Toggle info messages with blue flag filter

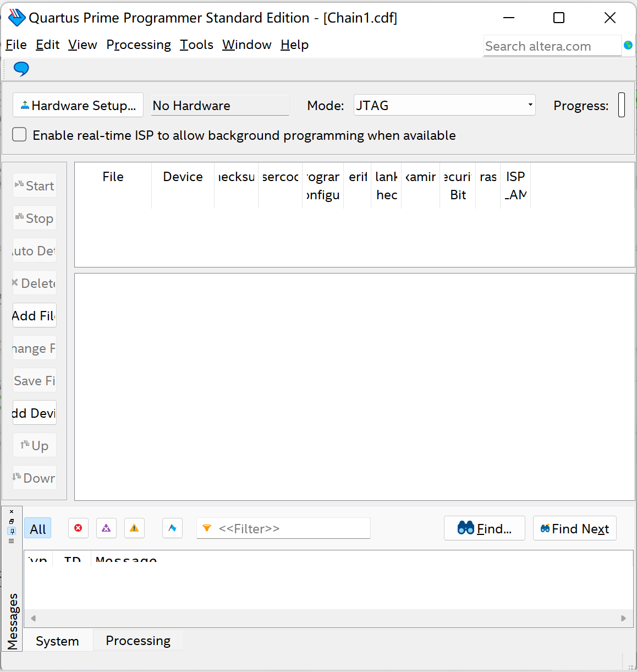pos(172,528)
